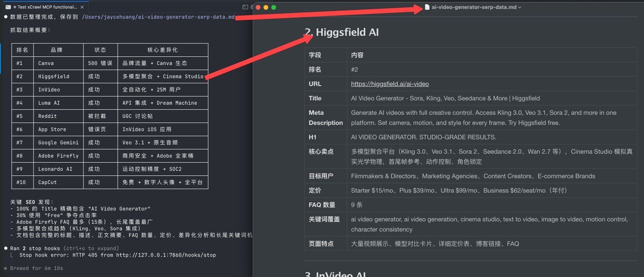Click the 'Meta Description' field label
This screenshot has width=644, height=277.
tap(325, 118)
